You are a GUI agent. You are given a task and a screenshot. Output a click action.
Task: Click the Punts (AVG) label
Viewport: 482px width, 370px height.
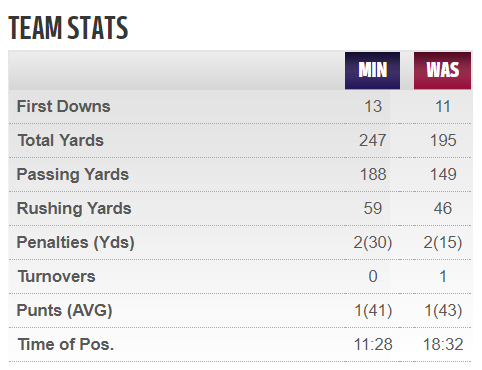pyautogui.click(x=64, y=310)
